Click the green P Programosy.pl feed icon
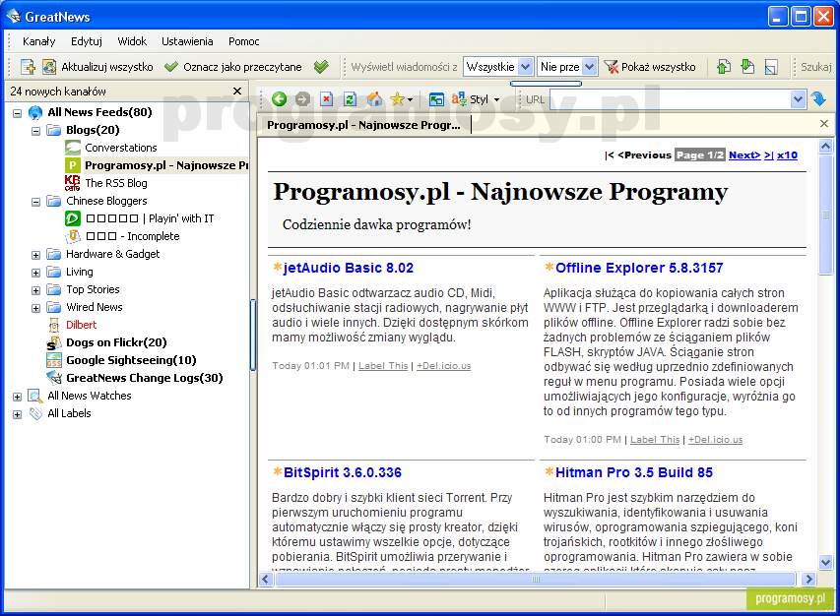The image size is (840, 616). coord(72,165)
